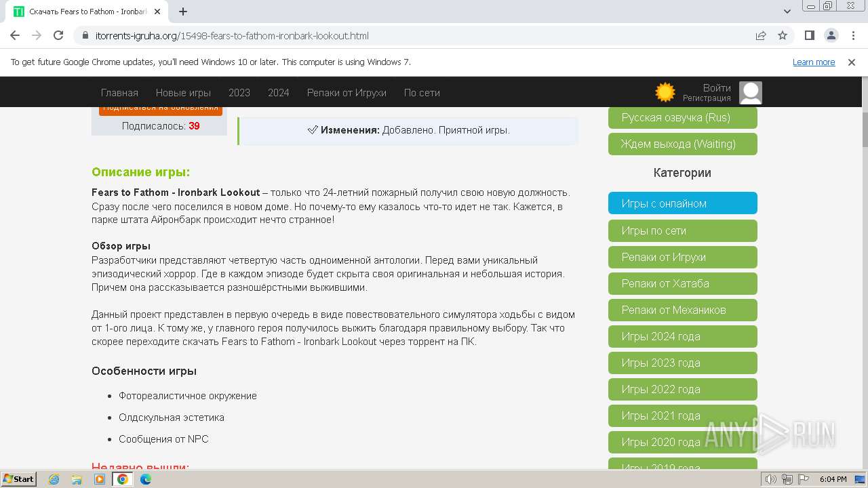Reload the current page
The height and width of the screenshot is (488, 868).
coord(58,35)
